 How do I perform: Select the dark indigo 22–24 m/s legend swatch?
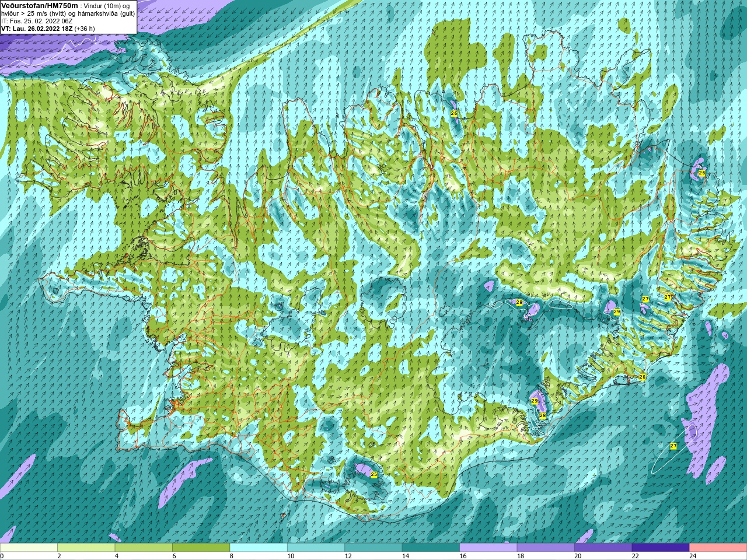(661, 548)
